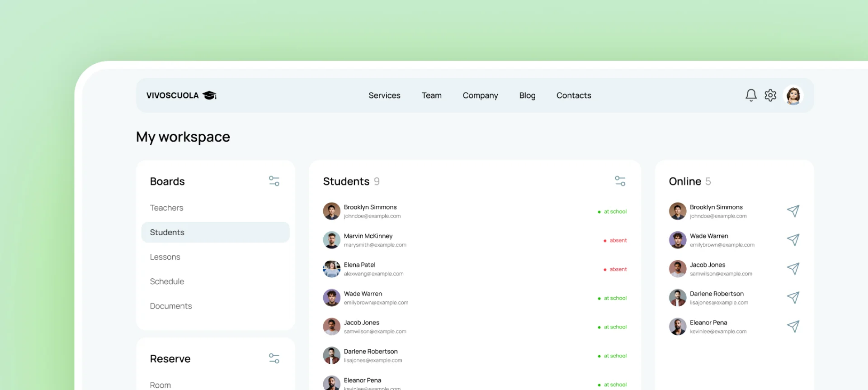The height and width of the screenshot is (390, 868).
Task: Open the Schedule board
Action: pos(167,281)
